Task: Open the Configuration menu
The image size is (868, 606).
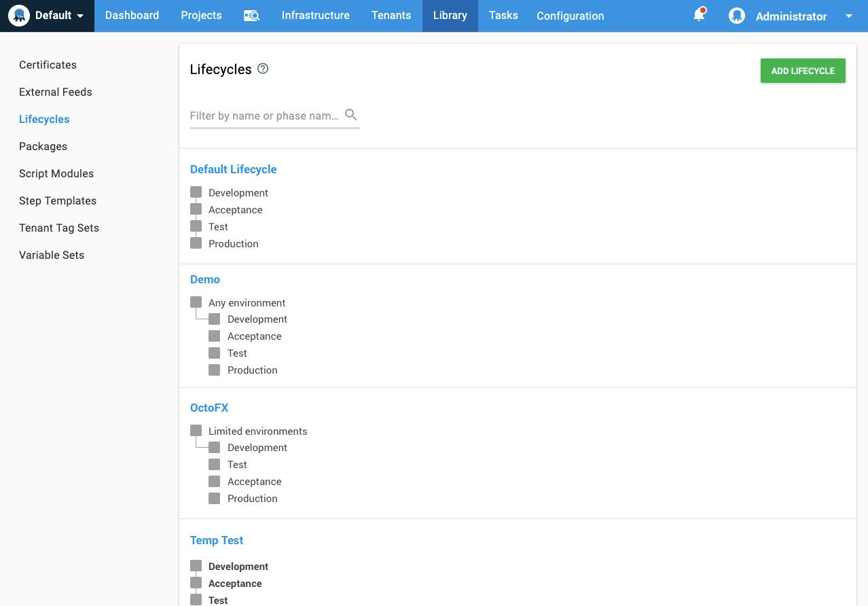Action: [570, 16]
